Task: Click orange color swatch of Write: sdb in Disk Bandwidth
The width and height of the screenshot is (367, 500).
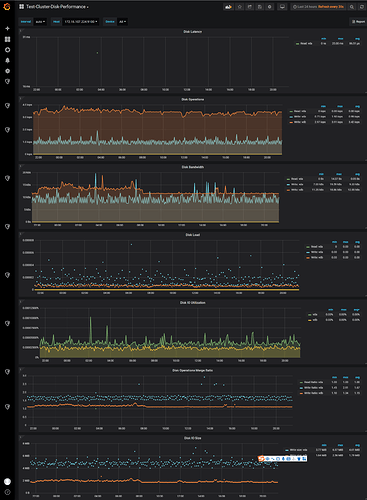Action: [x=288, y=190]
